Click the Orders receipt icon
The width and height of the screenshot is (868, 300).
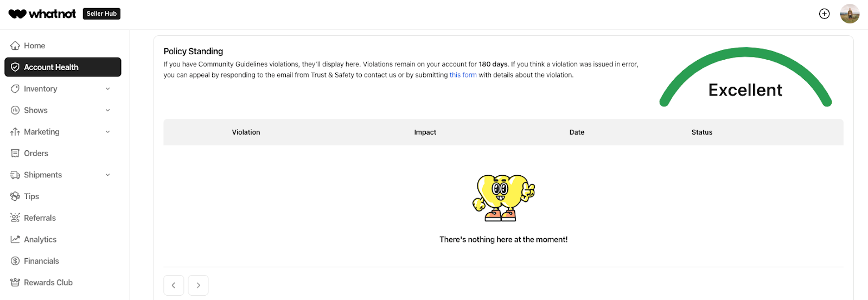tap(15, 154)
